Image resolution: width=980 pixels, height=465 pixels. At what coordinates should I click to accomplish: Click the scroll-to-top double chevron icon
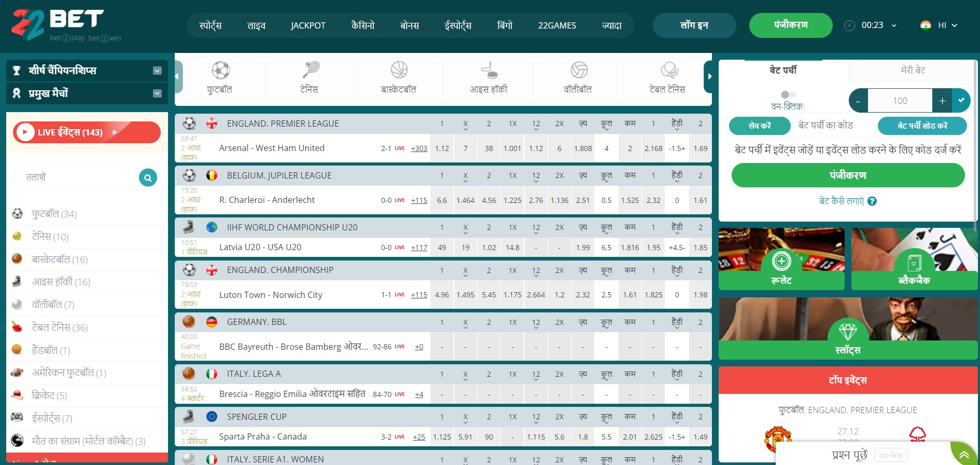tap(964, 455)
